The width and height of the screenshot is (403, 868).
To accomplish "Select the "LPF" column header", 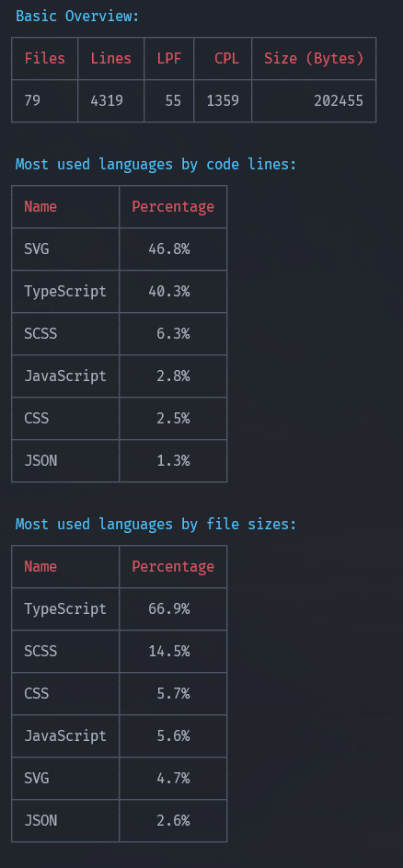I will pos(169,58).
